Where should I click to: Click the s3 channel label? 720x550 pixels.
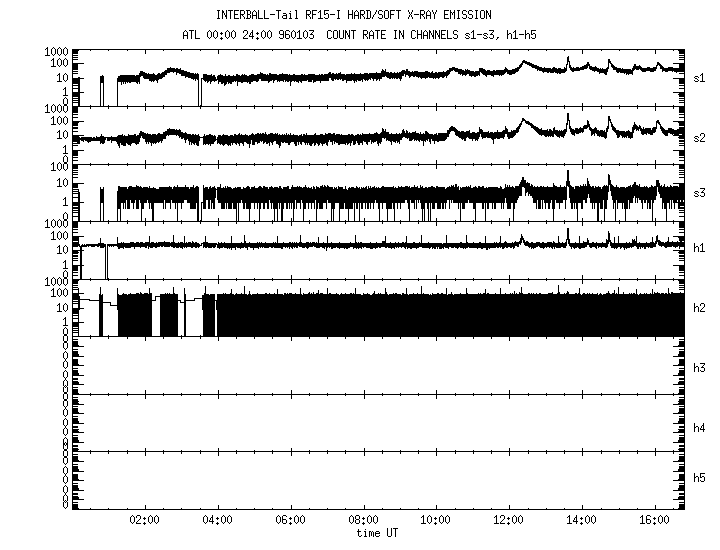pyautogui.click(x=700, y=192)
